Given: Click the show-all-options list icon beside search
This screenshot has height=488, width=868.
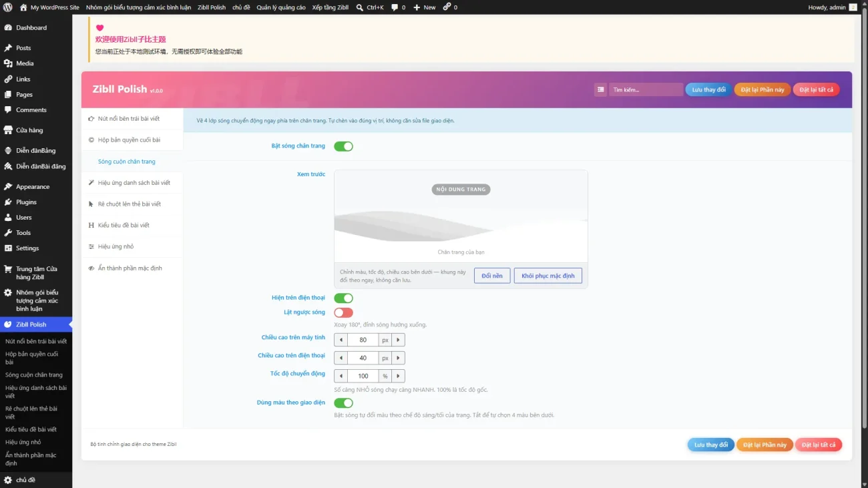Looking at the screenshot, I should pyautogui.click(x=600, y=89).
